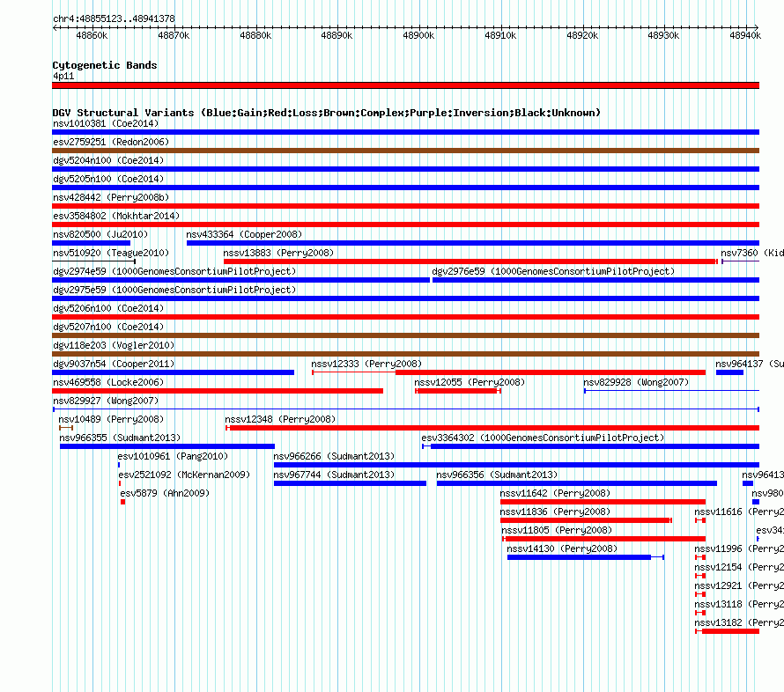This screenshot has height=692, width=784.
Task: Open dgv2974e59 1000GenomesConsortiumPilotProject label
Action: point(174,271)
